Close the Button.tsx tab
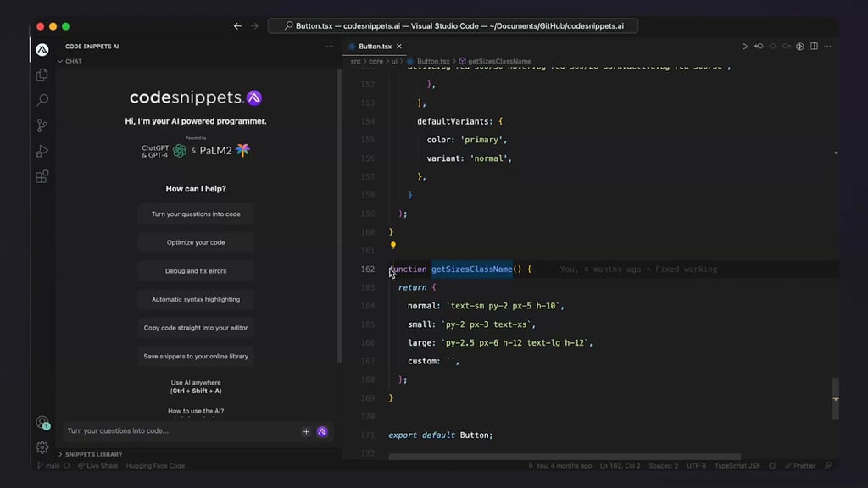 tap(399, 47)
